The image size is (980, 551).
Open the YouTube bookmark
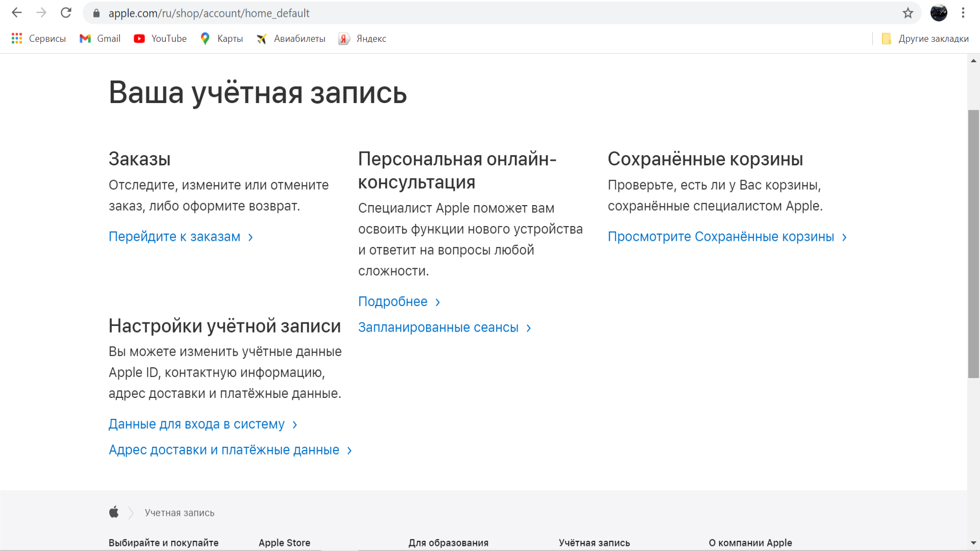point(160,39)
